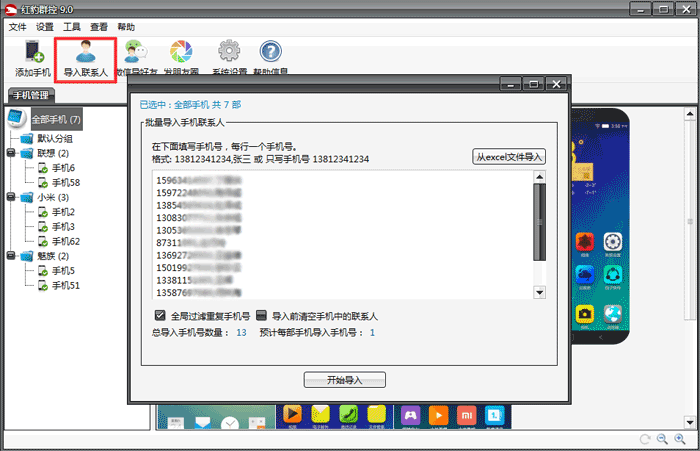700x451 pixels.
Task: Open 系统设置 gear icon
Action: coord(229,51)
